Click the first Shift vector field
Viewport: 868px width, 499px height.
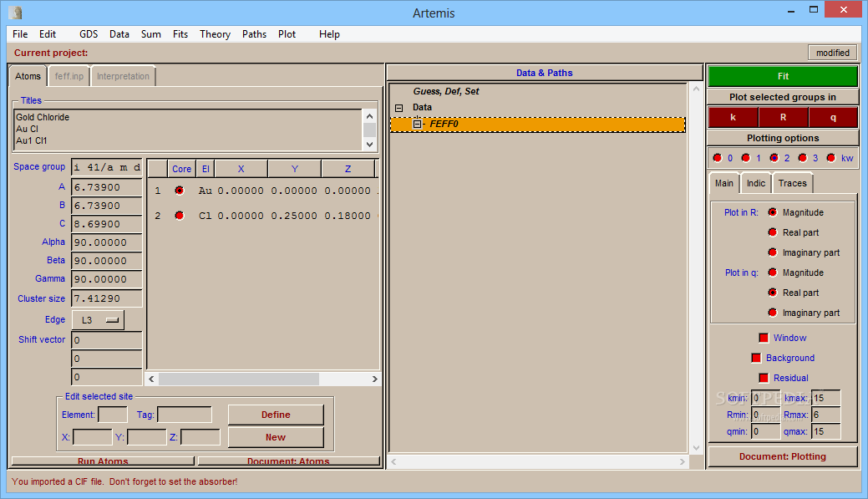click(x=107, y=340)
